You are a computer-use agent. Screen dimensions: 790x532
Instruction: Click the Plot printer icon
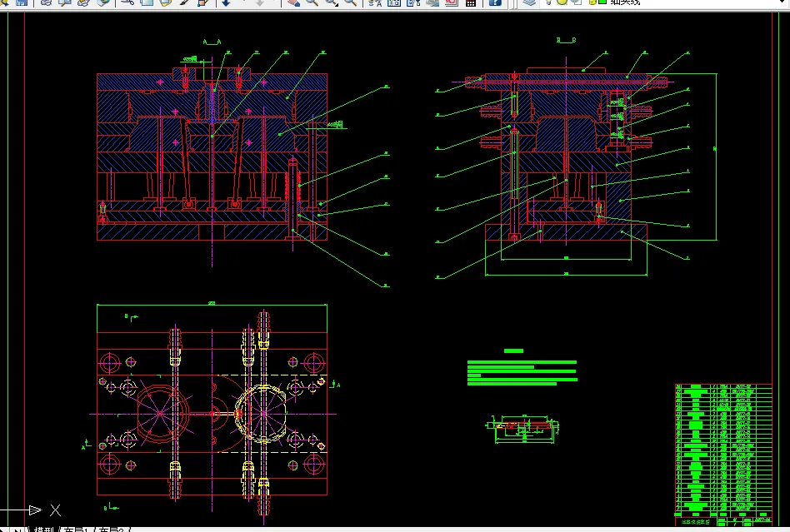[46, 2]
